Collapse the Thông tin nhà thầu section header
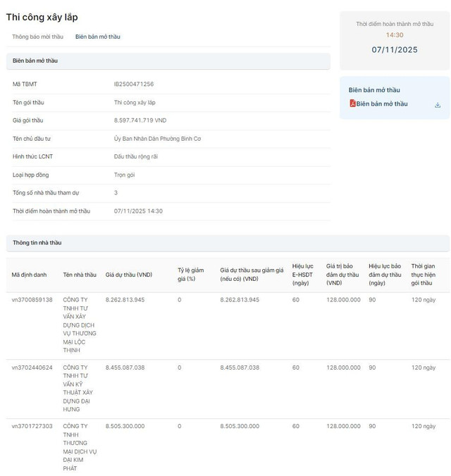The width and height of the screenshot is (451, 476). point(228,243)
